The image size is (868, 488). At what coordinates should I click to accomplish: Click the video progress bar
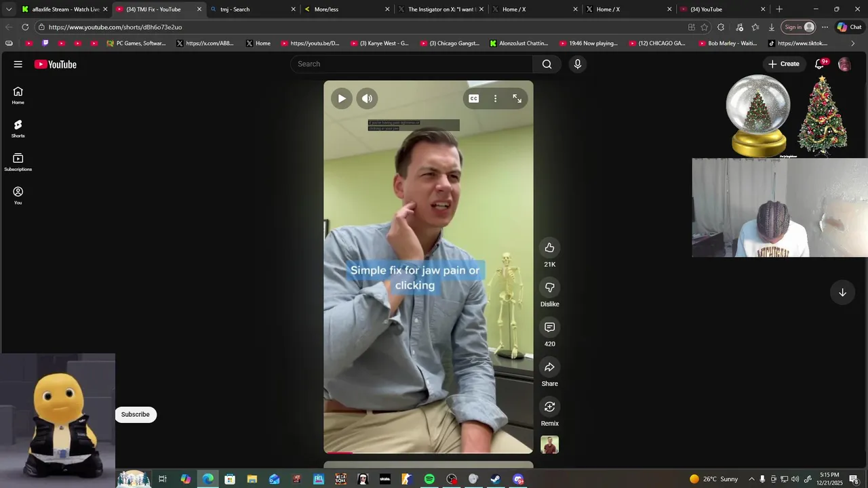tap(429, 452)
